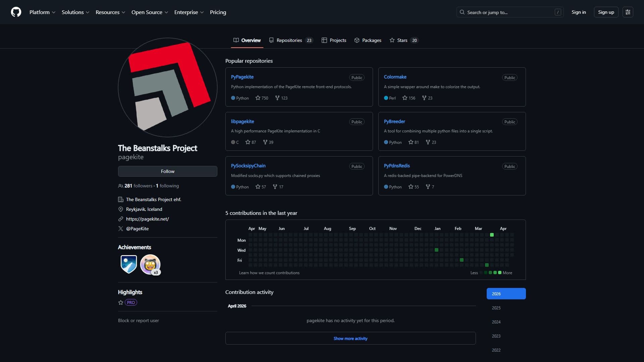Screen dimensions: 644x362
Task: Open the PyBreeder repository
Action: point(394,121)
